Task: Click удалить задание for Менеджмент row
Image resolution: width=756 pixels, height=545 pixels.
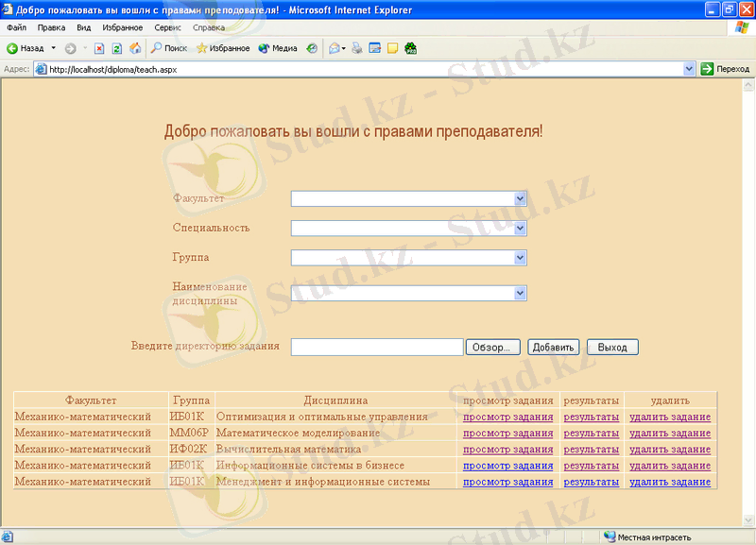Action: pyautogui.click(x=670, y=482)
